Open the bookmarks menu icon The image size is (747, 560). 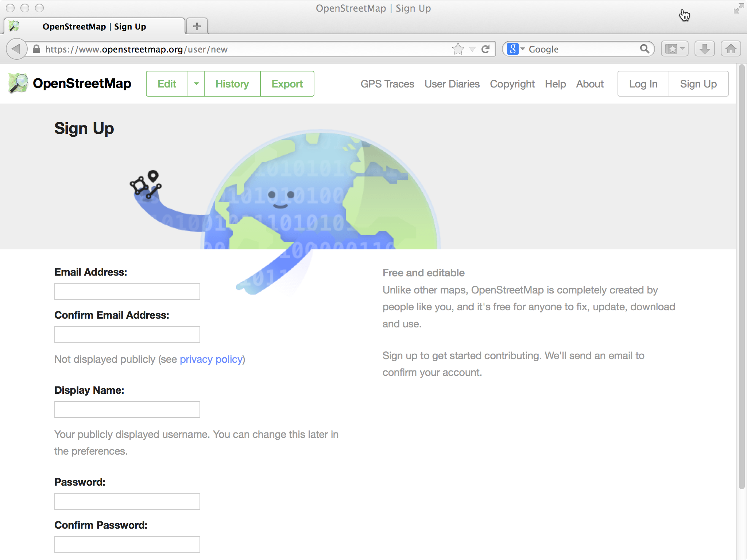click(674, 49)
